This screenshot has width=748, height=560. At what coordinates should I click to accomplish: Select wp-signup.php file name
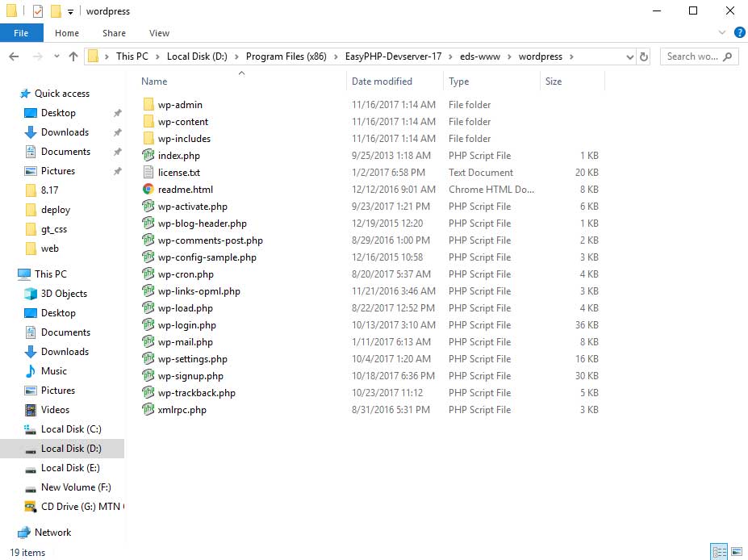pos(190,376)
